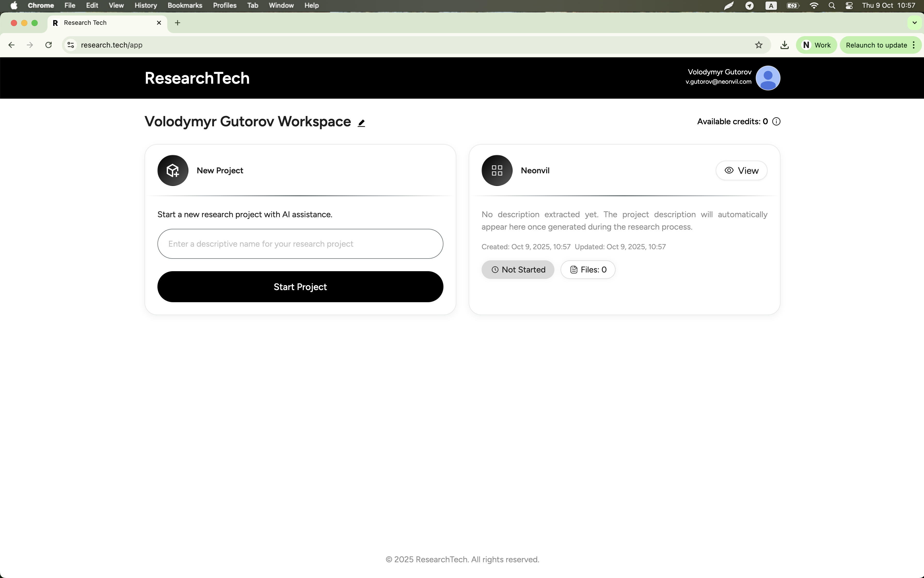This screenshot has height=578, width=924.
Task: Open site information via the tune icon
Action: coord(70,45)
